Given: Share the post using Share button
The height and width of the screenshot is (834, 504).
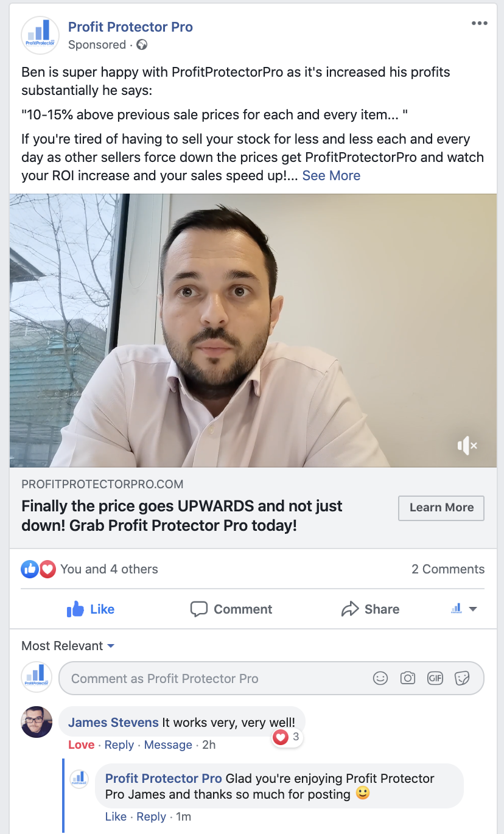Looking at the screenshot, I should pos(370,609).
